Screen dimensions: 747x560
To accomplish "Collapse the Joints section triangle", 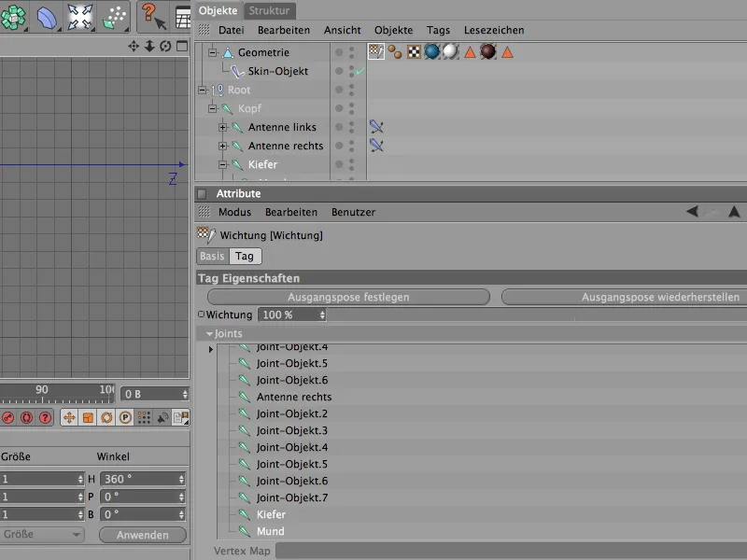I will tap(209, 334).
